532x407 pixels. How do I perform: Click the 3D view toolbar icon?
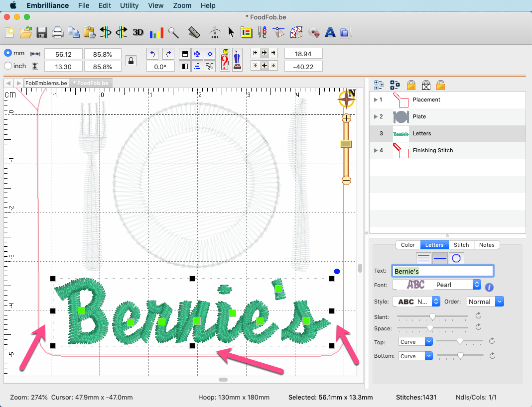point(138,33)
